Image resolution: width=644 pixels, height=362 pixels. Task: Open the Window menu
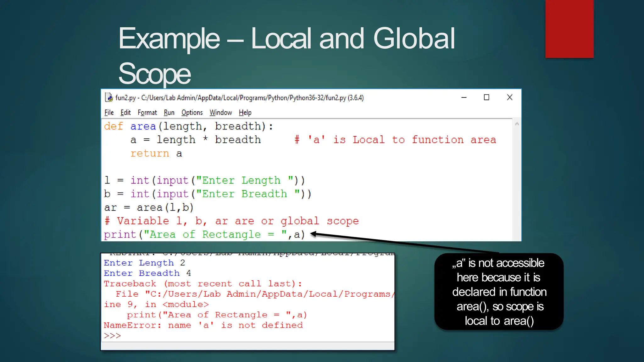(220, 112)
